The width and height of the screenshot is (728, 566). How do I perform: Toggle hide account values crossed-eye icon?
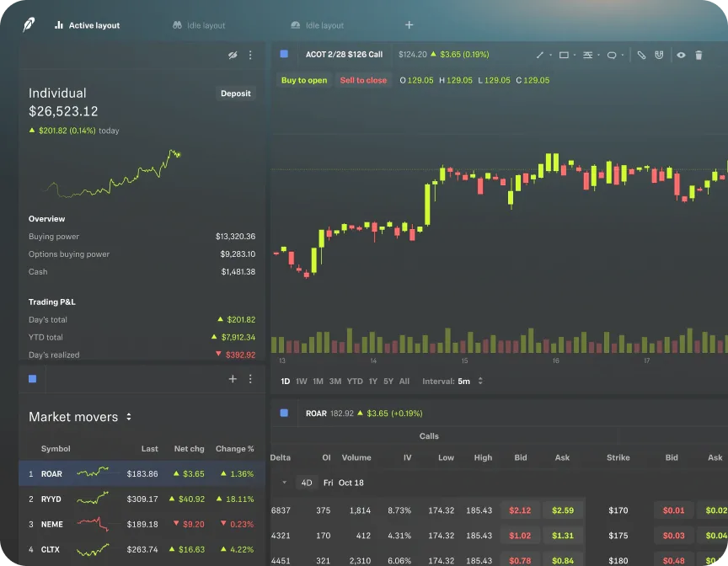tap(233, 56)
